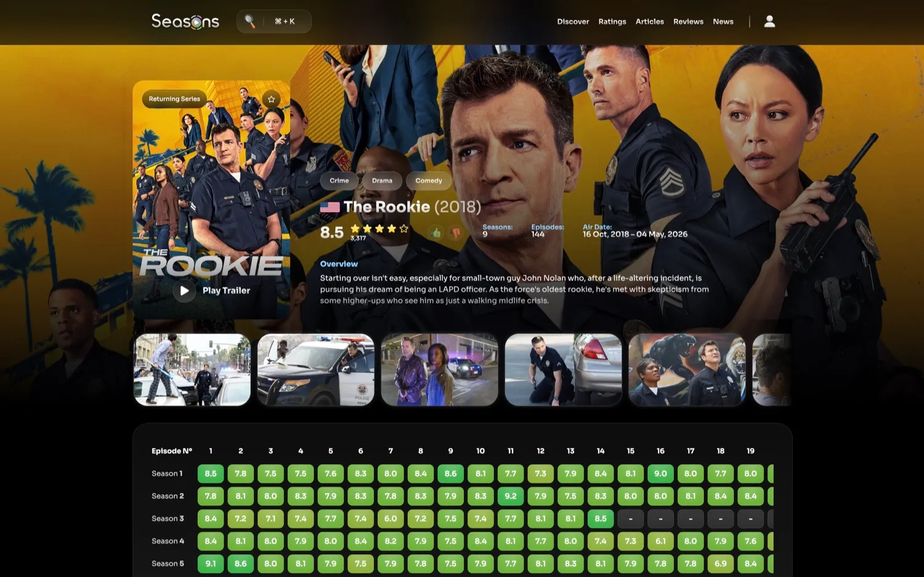Click the Play Trailer label

point(226,290)
